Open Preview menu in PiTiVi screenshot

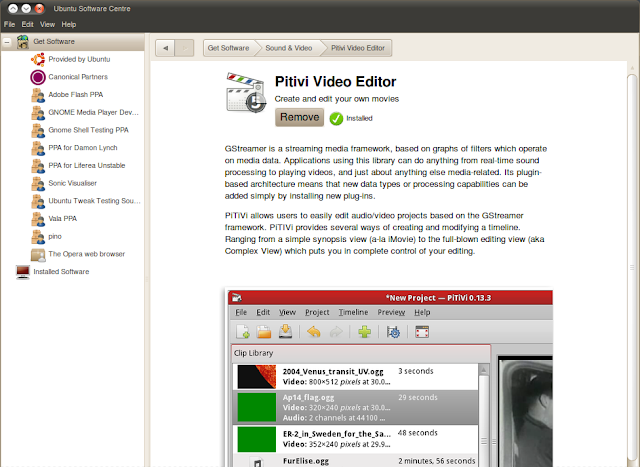(x=391, y=312)
